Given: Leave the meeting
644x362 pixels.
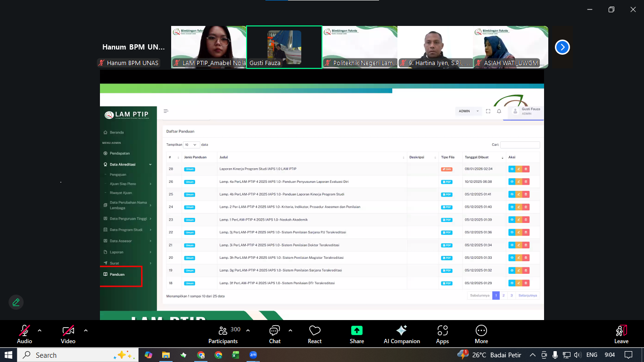Looking at the screenshot, I should coord(621,334).
